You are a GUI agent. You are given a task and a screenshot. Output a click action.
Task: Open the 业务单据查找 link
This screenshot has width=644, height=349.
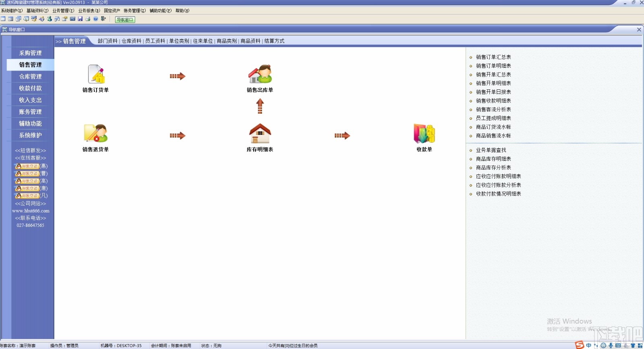491,150
